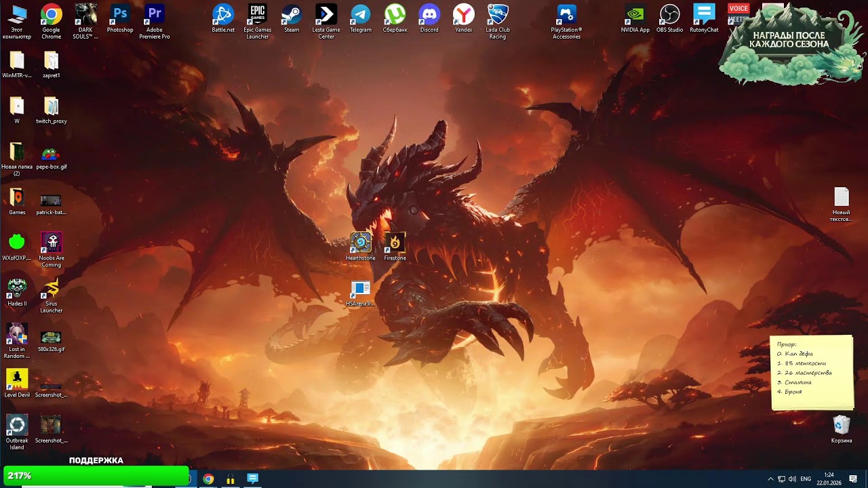
Task: Open the Hearthstone desktop shortcut
Action: tap(360, 247)
